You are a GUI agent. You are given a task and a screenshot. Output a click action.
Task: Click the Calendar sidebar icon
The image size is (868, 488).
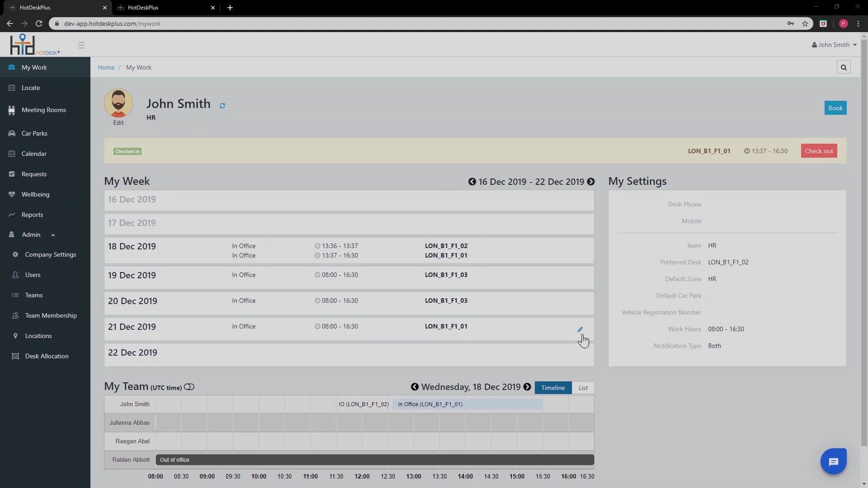point(12,154)
